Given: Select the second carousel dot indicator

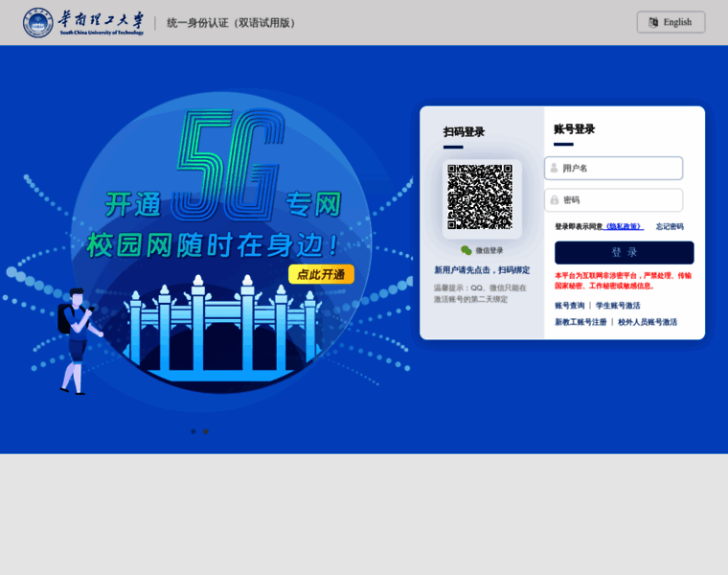Looking at the screenshot, I should [206, 431].
